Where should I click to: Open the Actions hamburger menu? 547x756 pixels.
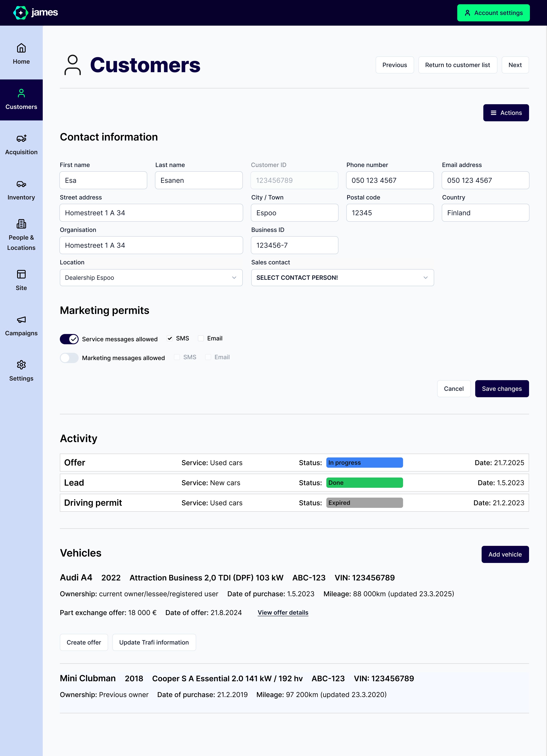point(506,113)
